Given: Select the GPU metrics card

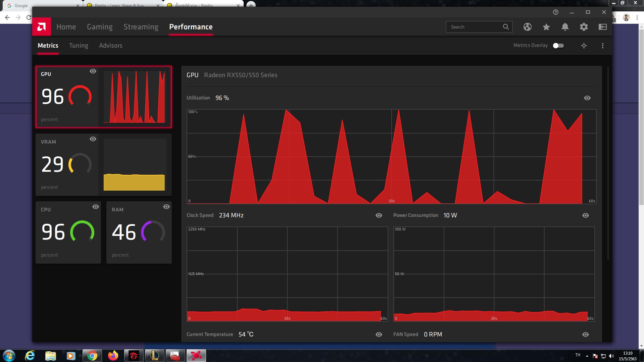Looking at the screenshot, I should (x=104, y=97).
